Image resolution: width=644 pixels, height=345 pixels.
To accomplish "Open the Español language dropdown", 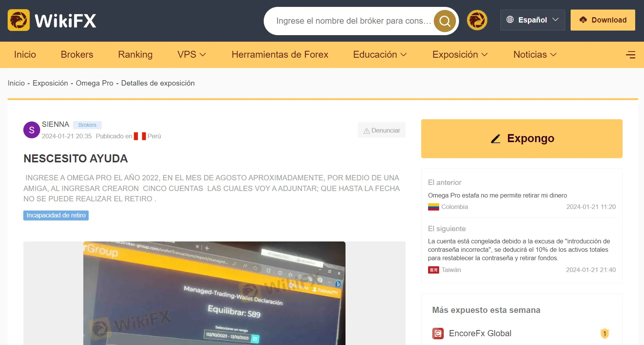I will pos(532,20).
